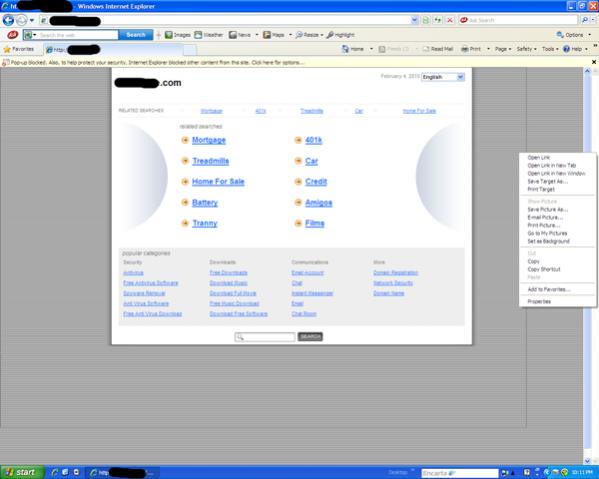Click the red Ask toolbar logo
Screen dimensions: 599x479
click(12, 35)
